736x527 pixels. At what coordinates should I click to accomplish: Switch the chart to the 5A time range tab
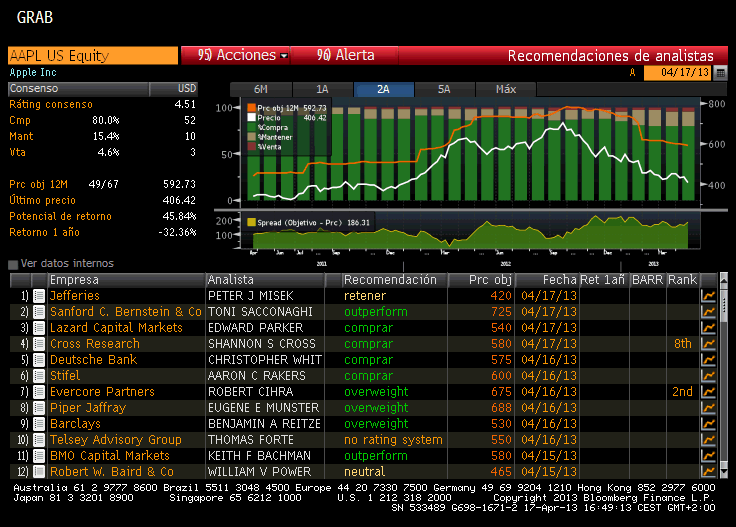(445, 89)
